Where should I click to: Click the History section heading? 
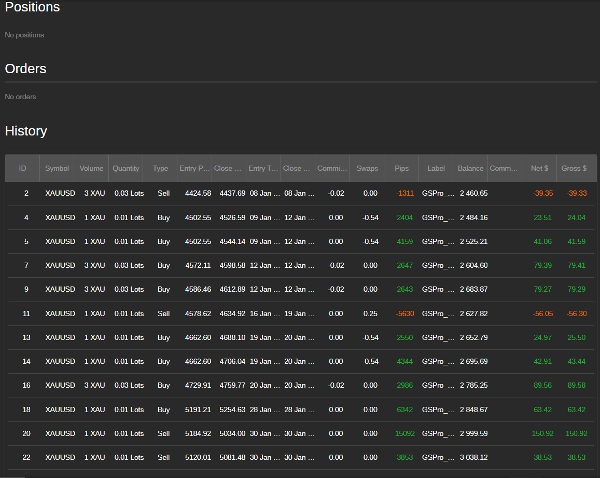(x=26, y=131)
